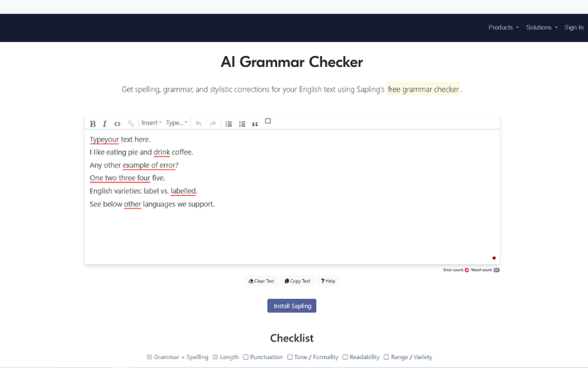Screen dimensions: 588x368
Task: Expand the Products menu
Action: pos(503,27)
